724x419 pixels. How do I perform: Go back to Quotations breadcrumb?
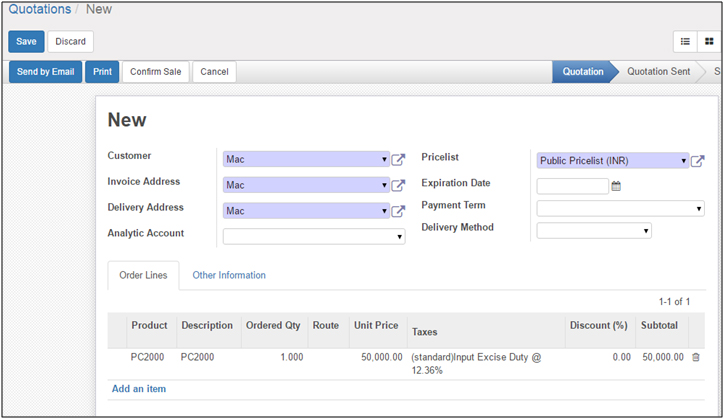pos(40,9)
